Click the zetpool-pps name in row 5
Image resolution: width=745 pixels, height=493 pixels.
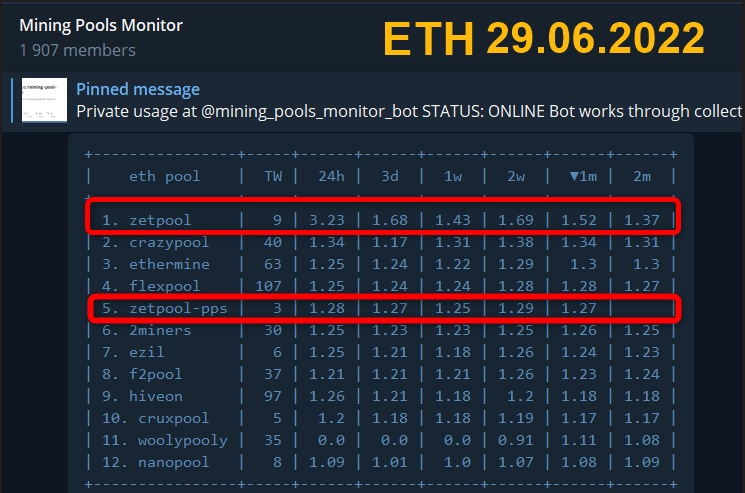point(178,308)
